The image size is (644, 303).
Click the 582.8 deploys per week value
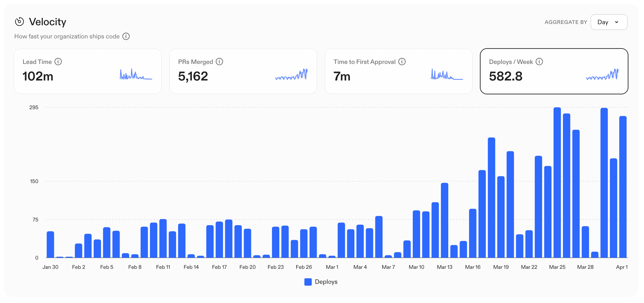coord(505,77)
